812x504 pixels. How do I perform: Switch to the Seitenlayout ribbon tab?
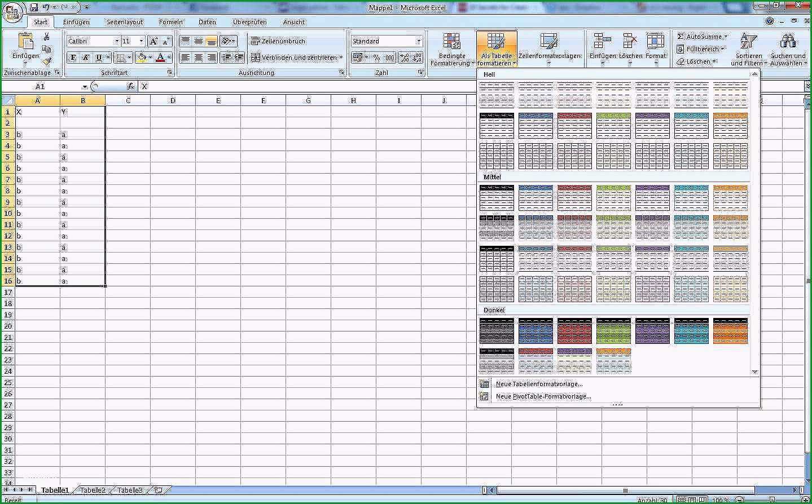click(x=125, y=22)
